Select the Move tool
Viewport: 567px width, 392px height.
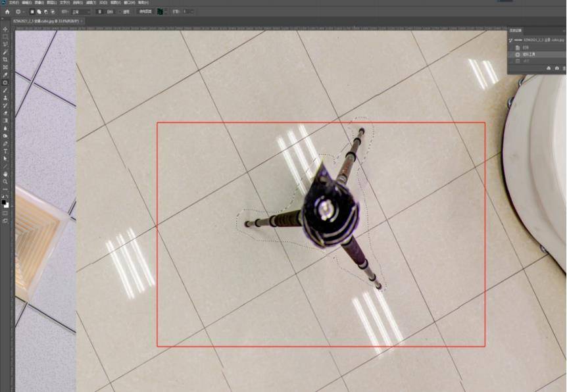5,30
